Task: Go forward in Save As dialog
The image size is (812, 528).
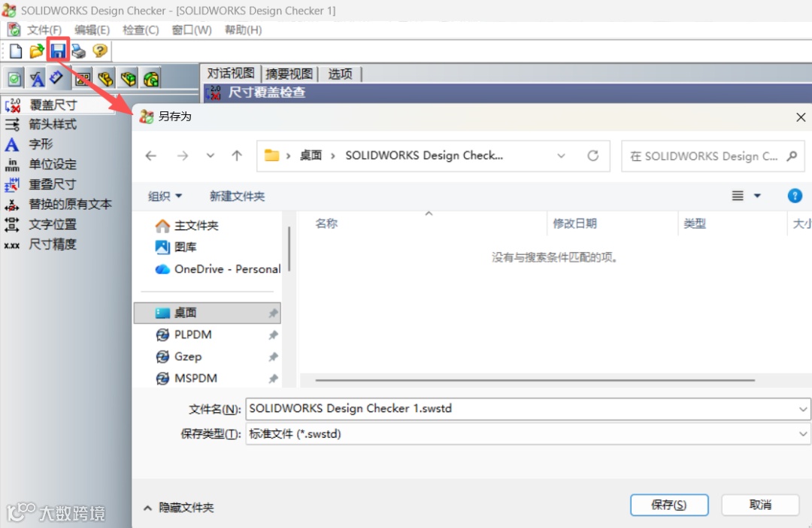Action: [182, 156]
